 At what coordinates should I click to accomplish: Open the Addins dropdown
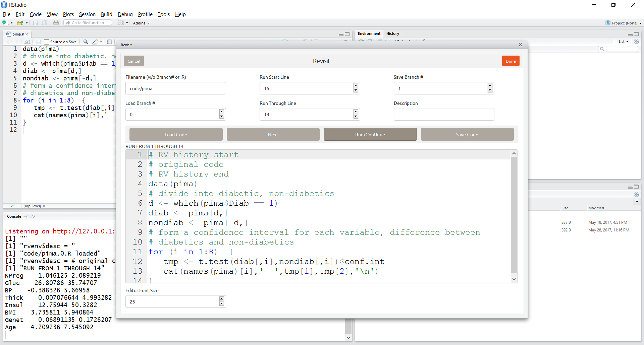pyautogui.click(x=141, y=23)
